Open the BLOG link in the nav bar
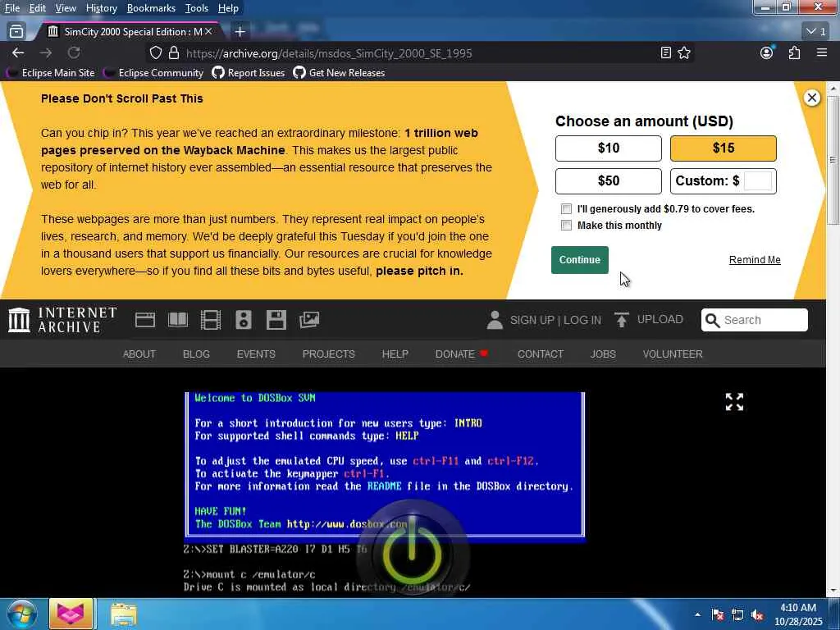The height and width of the screenshot is (630, 840). 196,354
